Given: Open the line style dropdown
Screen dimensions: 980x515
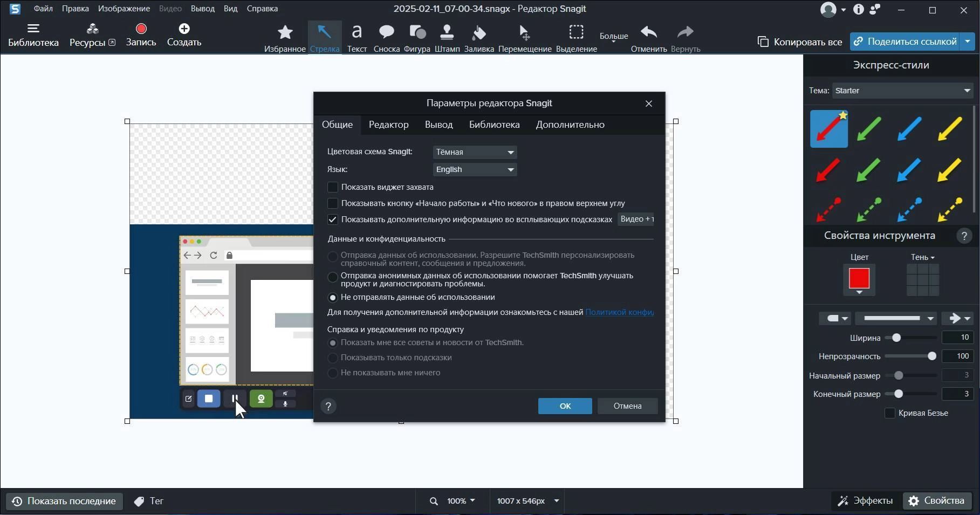Looking at the screenshot, I should (896, 319).
